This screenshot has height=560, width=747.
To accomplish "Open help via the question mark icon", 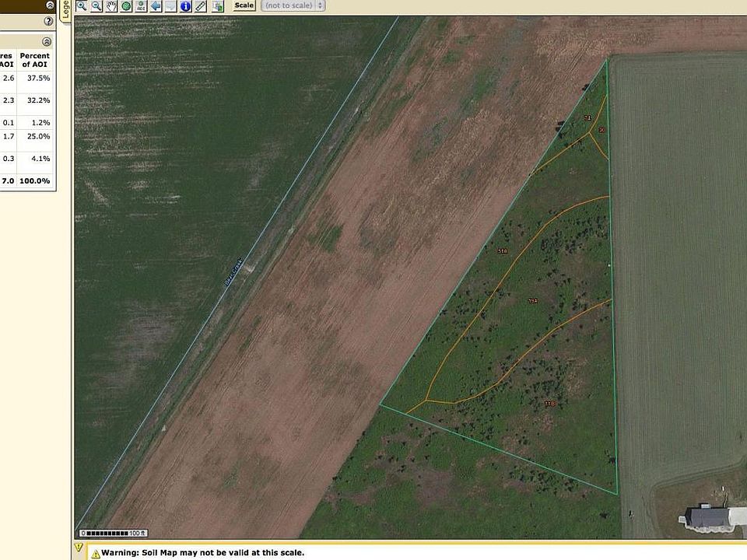I will (x=48, y=22).
